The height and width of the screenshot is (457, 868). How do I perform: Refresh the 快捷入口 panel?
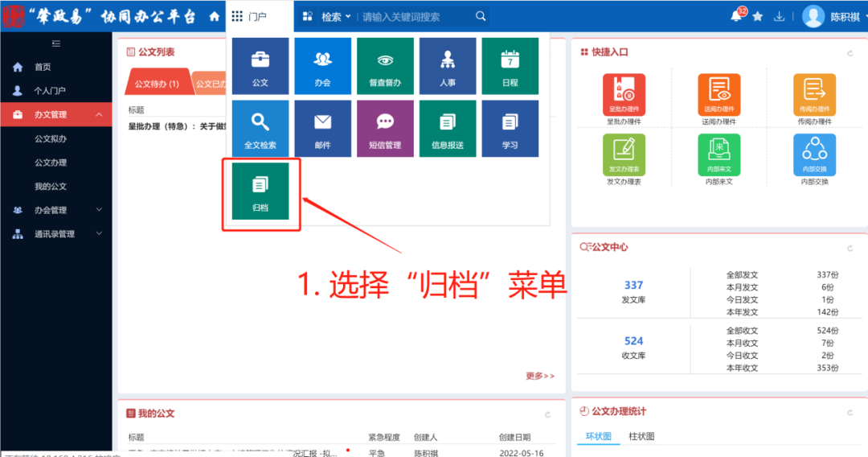pos(850,53)
